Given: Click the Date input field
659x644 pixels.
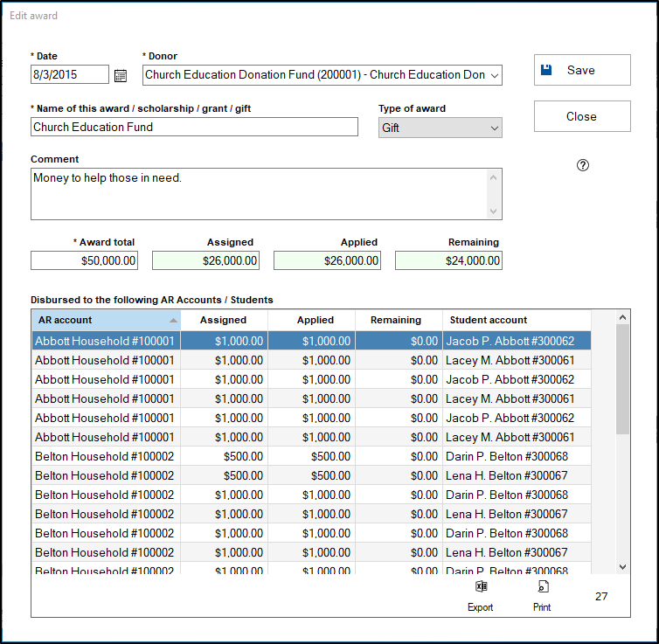Looking at the screenshot, I should point(70,75).
